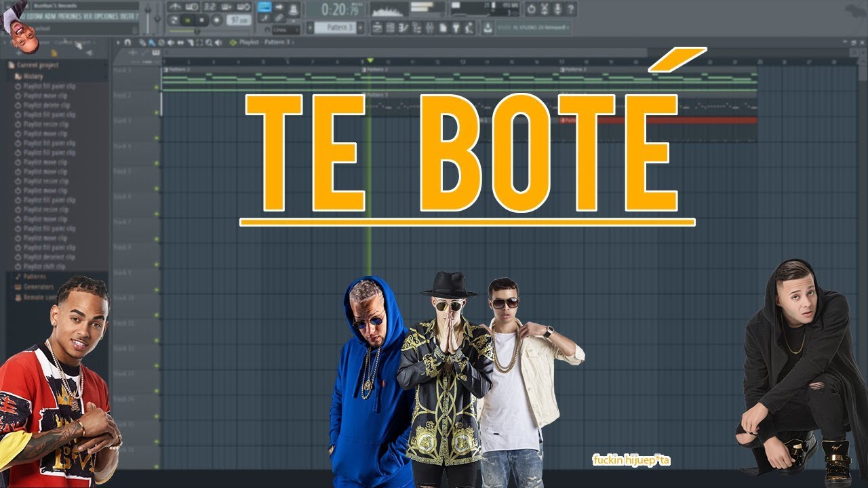Screen dimensions: 868x488
Task: Open playlist options menu arrow
Action: (118, 42)
